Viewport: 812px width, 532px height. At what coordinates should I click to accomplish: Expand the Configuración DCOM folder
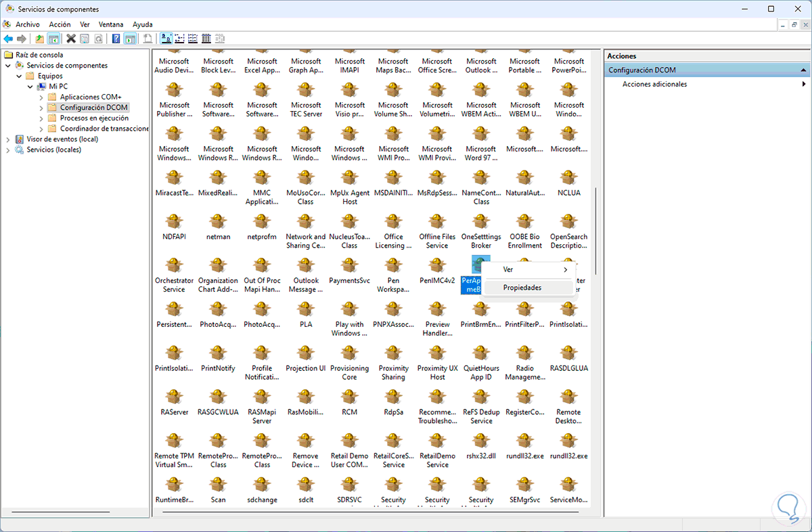click(41, 108)
